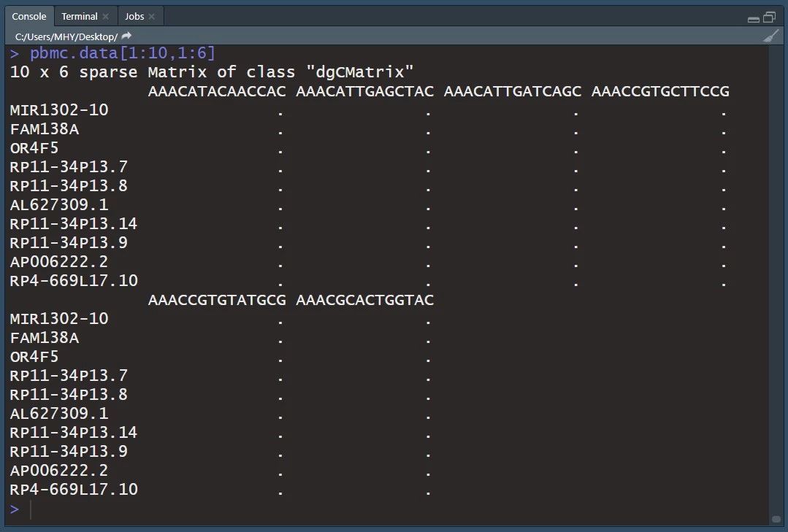Click first AL627309.1 row name

(59, 205)
